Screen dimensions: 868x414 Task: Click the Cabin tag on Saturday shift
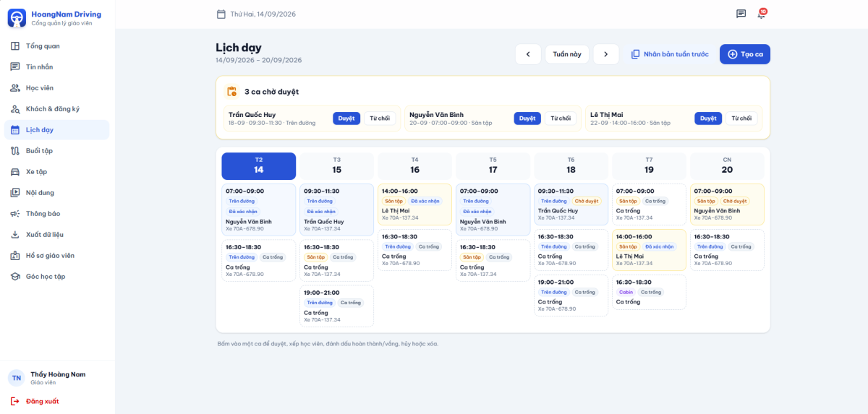[x=626, y=292]
